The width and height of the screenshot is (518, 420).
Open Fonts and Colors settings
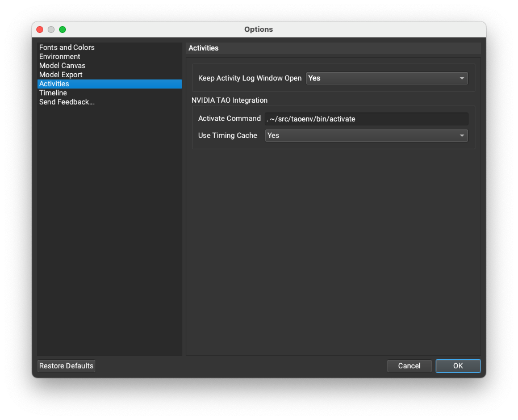click(x=67, y=48)
